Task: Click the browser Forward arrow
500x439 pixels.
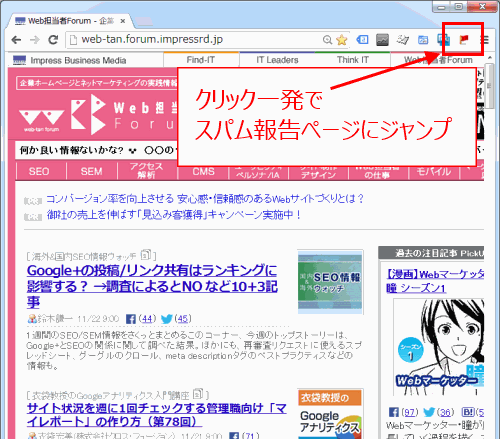Action: coord(35,40)
